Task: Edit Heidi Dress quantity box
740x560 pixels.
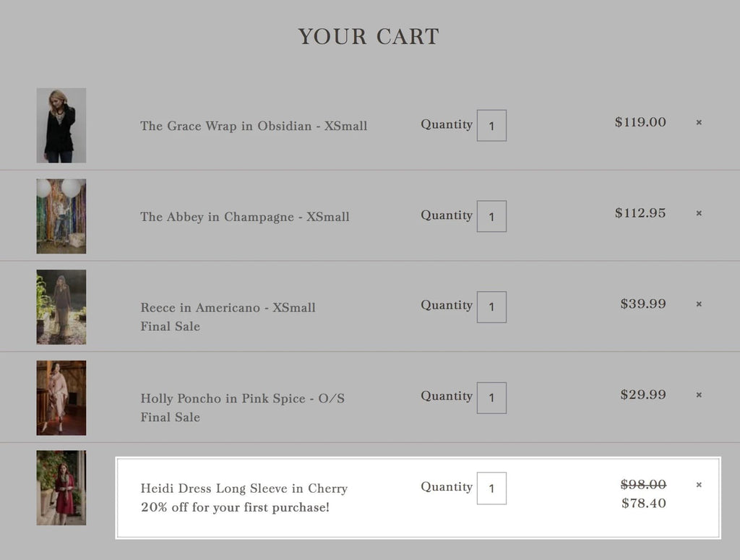Action: pos(491,488)
